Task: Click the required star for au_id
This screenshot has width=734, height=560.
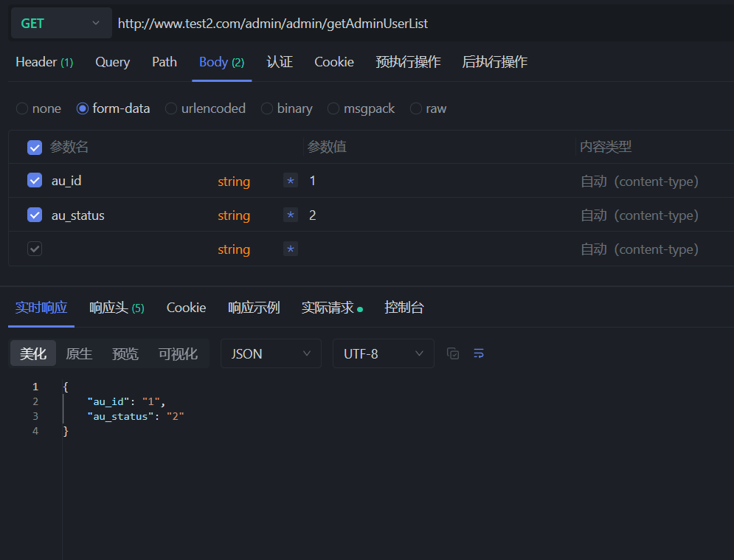Action: [x=291, y=181]
